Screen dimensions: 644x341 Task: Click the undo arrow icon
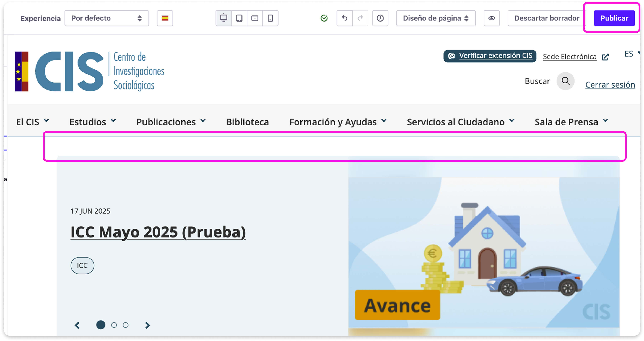click(344, 18)
